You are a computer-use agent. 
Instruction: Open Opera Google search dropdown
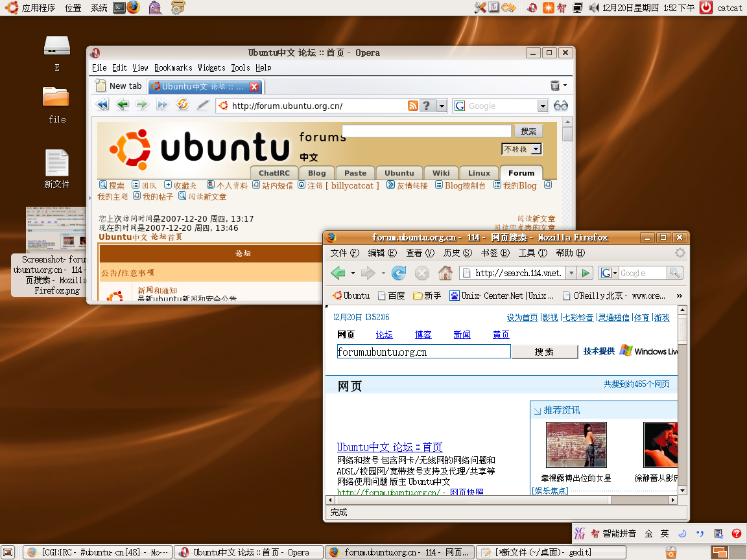(x=543, y=106)
